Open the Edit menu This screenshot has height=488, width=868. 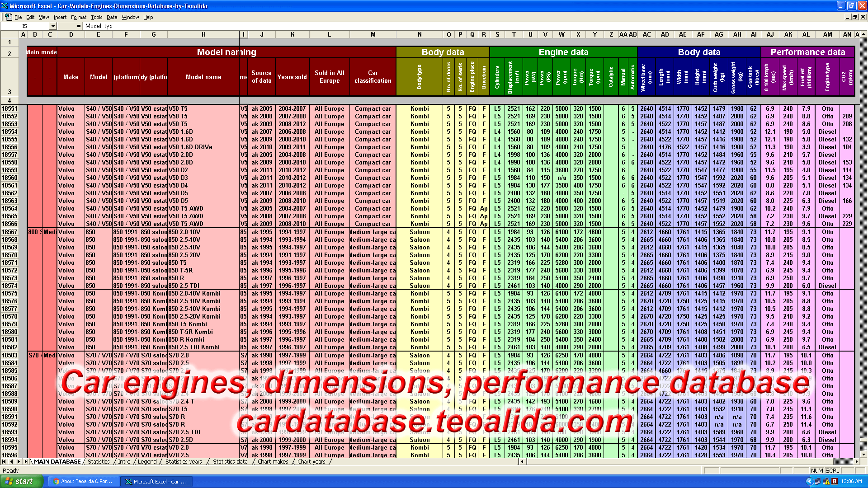(x=30, y=17)
